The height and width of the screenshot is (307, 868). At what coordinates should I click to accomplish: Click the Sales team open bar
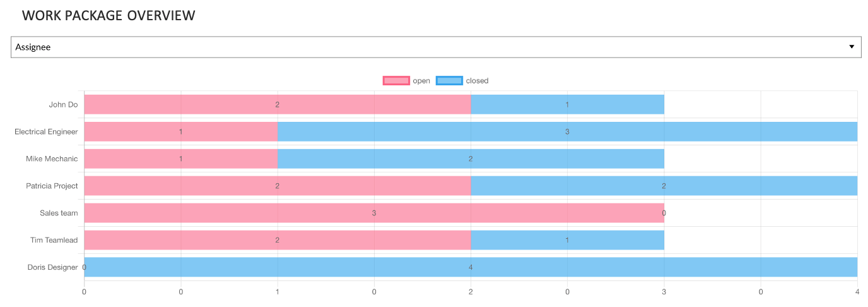coord(373,213)
